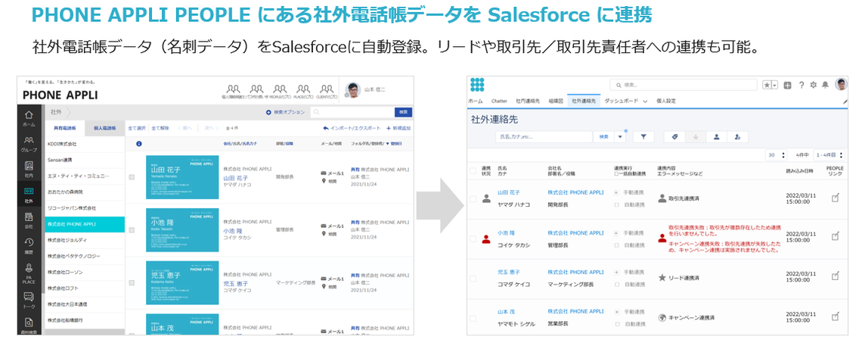The image size is (868, 346).
Task: Expand 手動連携 plus for 小池 隆
Action: [617, 233]
